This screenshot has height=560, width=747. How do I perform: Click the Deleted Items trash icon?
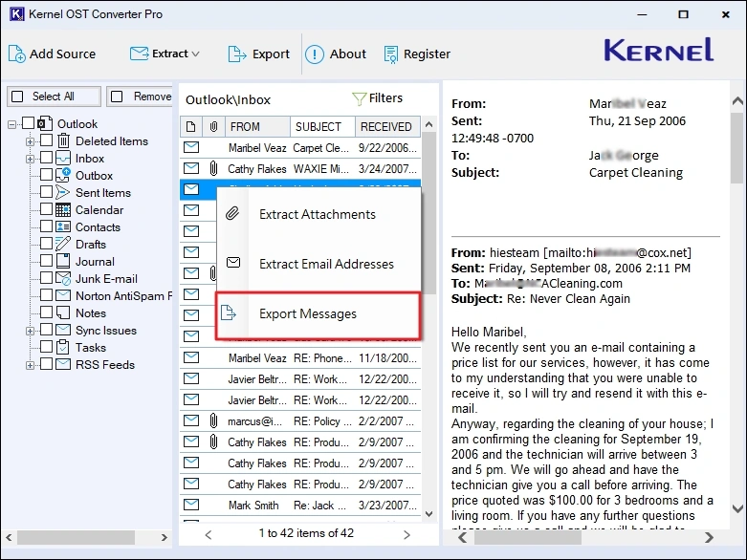tap(63, 140)
